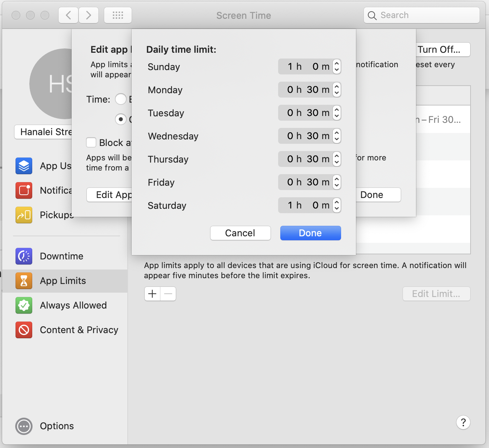Select Monday's minutes value

pos(313,90)
